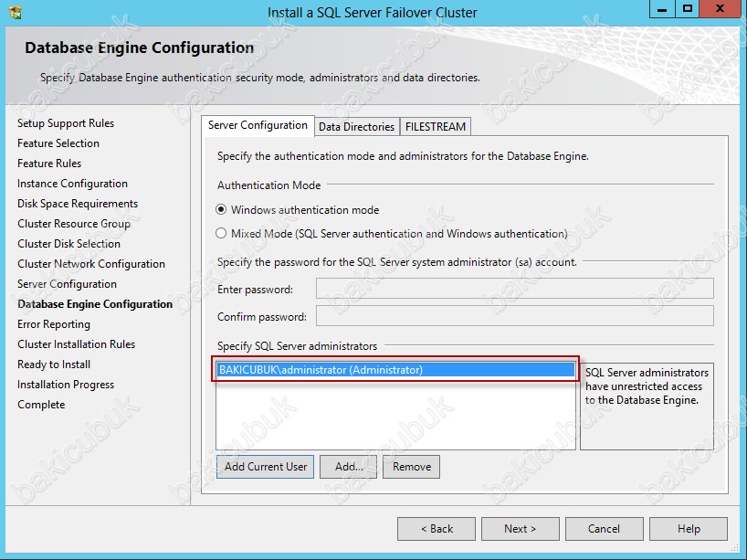Image resolution: width=747 pixels, height=560 pixels.
Task: Click Error Reporting step
Action: tap(53, 324)
